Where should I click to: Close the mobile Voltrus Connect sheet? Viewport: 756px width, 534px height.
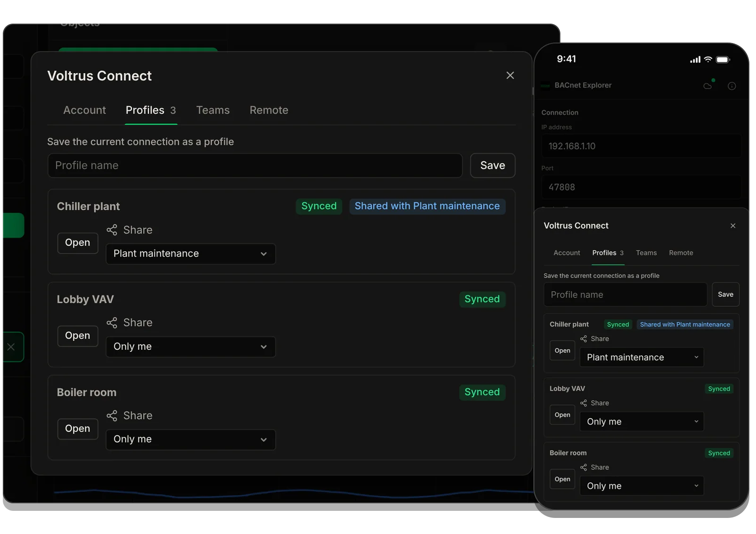click(x=733, y=226)
